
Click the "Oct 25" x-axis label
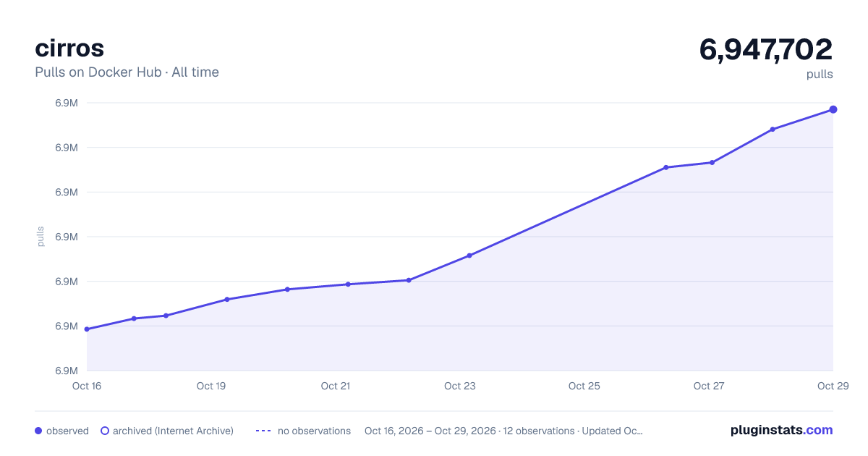pos(584,386)
